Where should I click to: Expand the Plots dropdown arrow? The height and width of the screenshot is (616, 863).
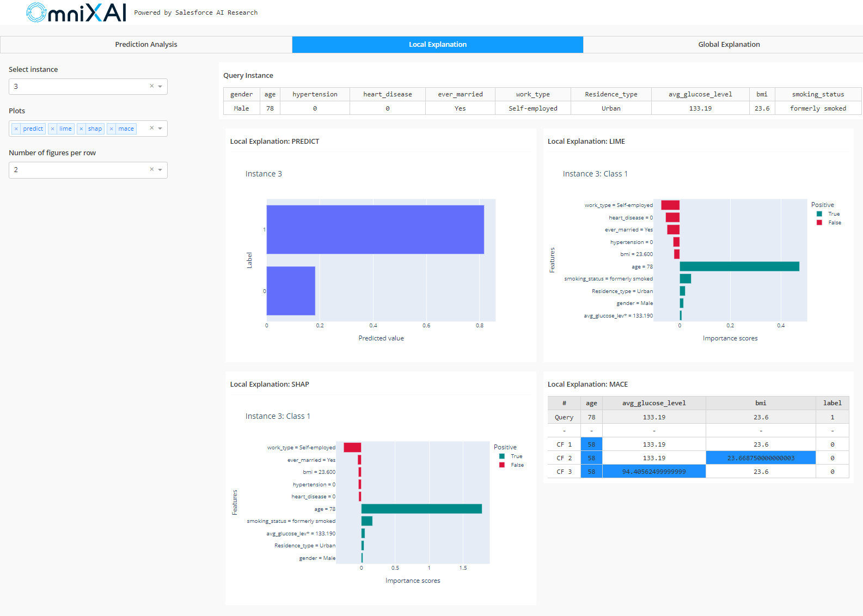160,129
